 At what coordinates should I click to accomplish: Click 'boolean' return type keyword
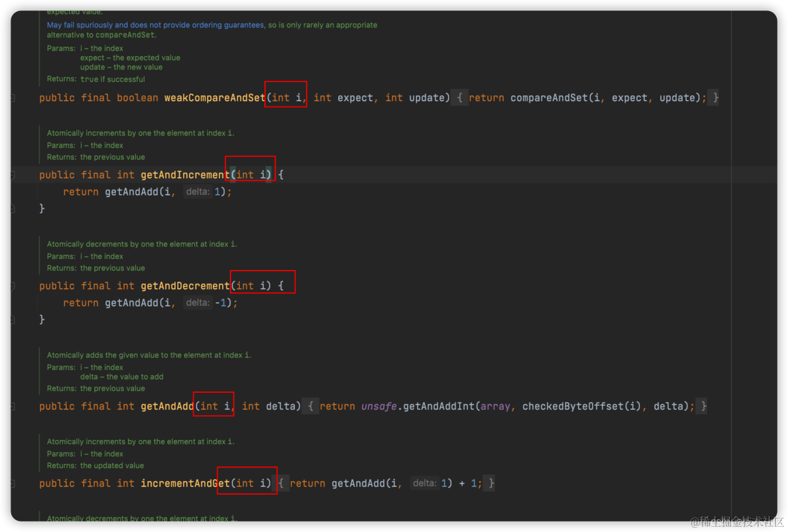pos(137,98)
